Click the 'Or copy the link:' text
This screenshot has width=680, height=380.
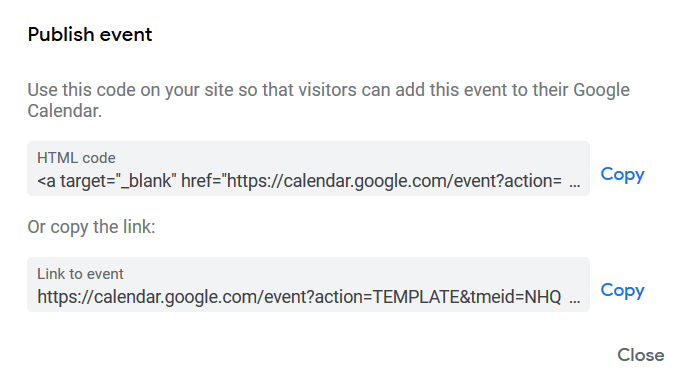tap(92, 227)
